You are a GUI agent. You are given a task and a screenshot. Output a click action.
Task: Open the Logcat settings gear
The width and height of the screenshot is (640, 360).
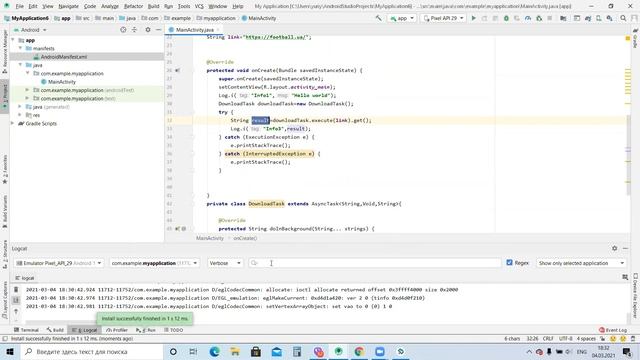point(615,248)
